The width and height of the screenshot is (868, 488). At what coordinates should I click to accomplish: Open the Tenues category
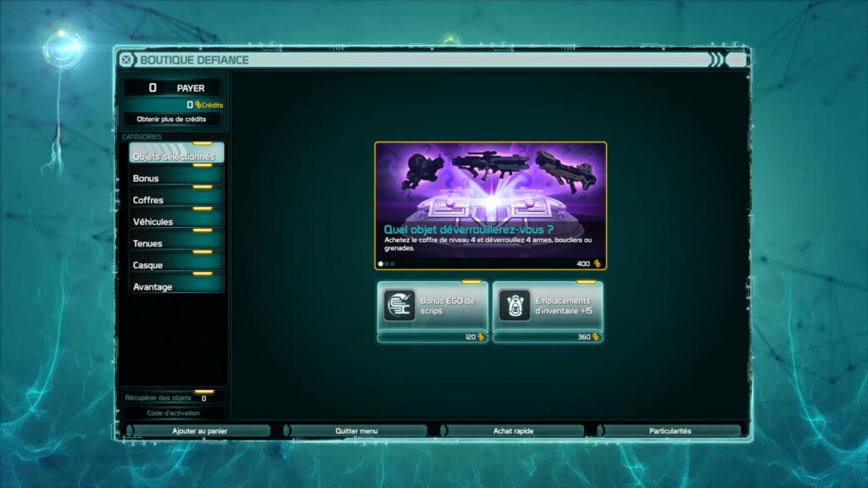pyautogui.click(x=176, y=240)
